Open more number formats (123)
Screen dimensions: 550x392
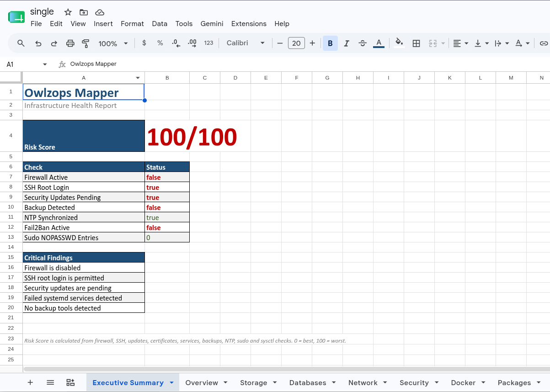208,43
